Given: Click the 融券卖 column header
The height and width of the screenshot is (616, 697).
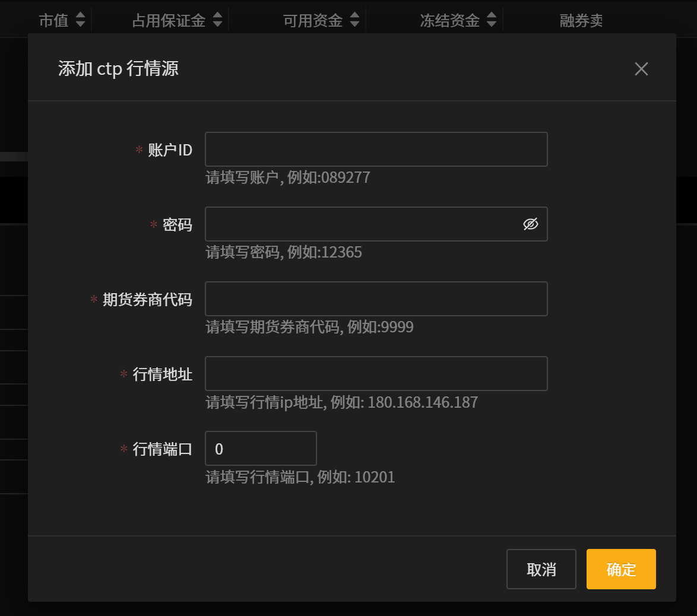Looking at the screenshot, I should pos(581,20).
